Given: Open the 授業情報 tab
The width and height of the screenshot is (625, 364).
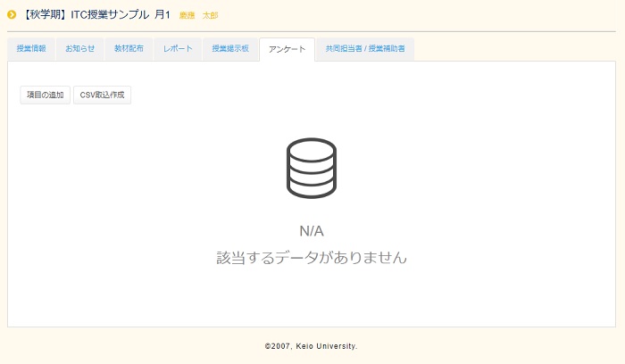Looking at the screenshot, I should [31, 49].
